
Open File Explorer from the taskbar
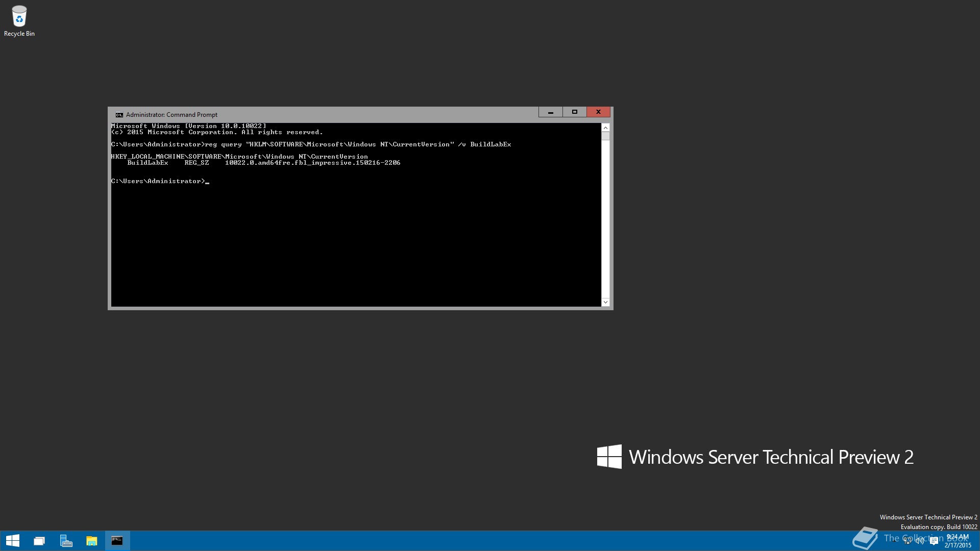(x=91, y=541)
